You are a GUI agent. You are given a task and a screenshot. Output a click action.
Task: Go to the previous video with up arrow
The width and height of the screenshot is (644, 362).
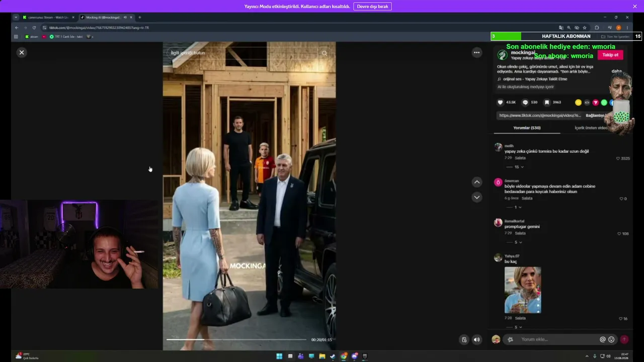coord(477,182)
